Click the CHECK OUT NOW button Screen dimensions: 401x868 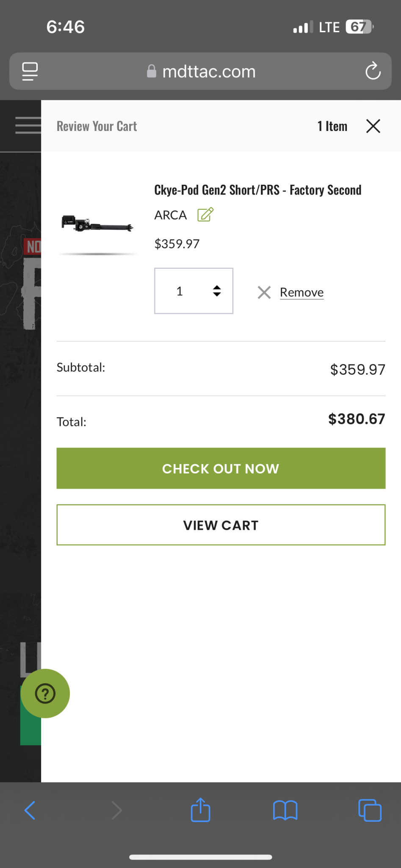coord(221,468)
